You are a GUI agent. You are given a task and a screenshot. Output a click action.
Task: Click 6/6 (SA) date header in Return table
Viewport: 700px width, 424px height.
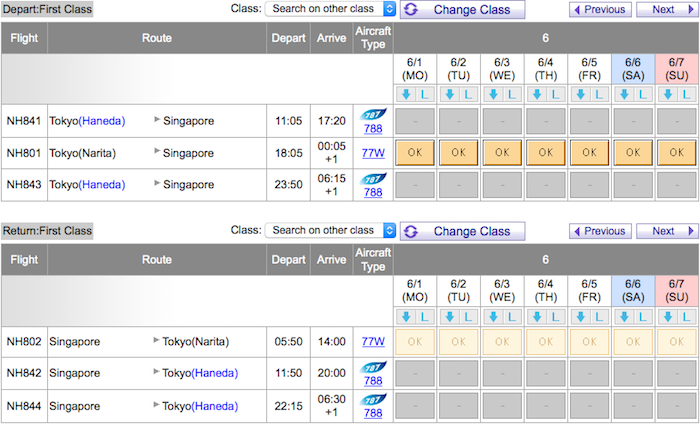pos(633,291)
